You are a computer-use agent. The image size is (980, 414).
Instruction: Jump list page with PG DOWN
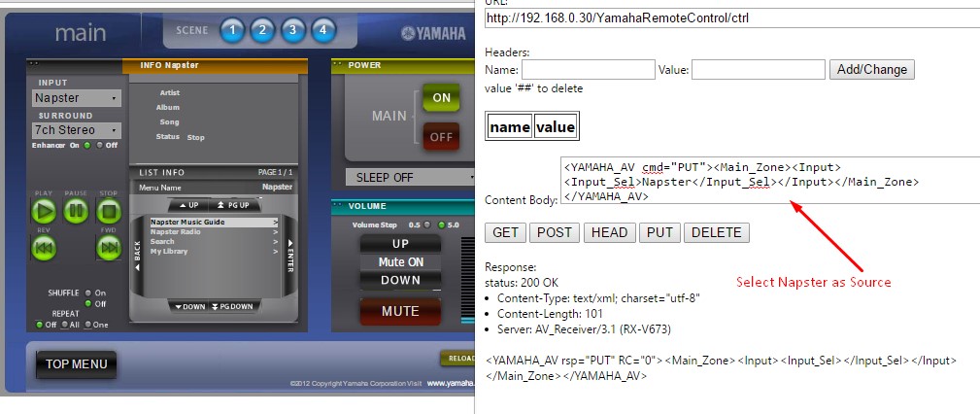pos(234,306)
